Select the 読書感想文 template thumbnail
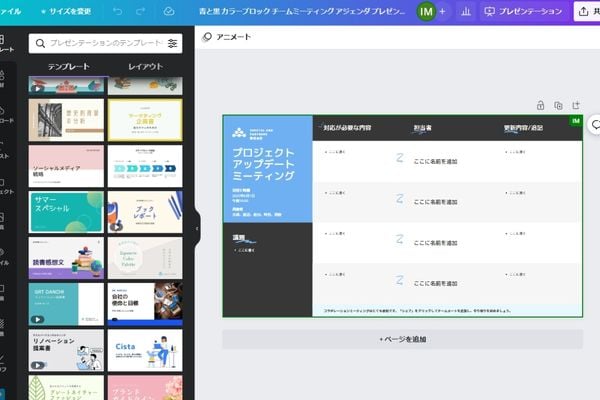 [x=66, y=258]
